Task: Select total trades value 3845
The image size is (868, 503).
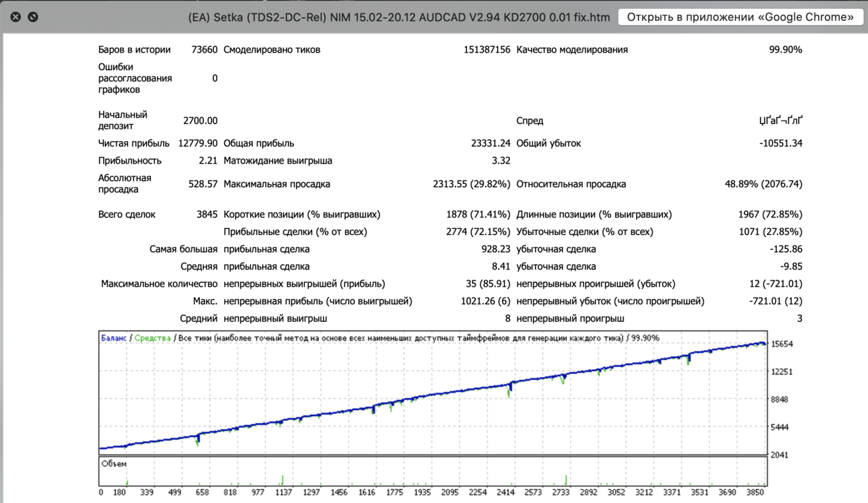Action: coord(207,215)
